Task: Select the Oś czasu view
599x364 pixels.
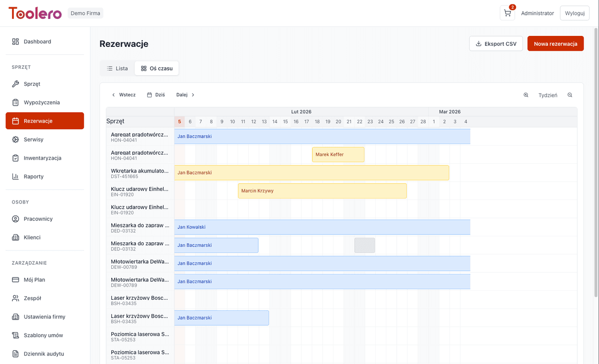Action: 157,68
